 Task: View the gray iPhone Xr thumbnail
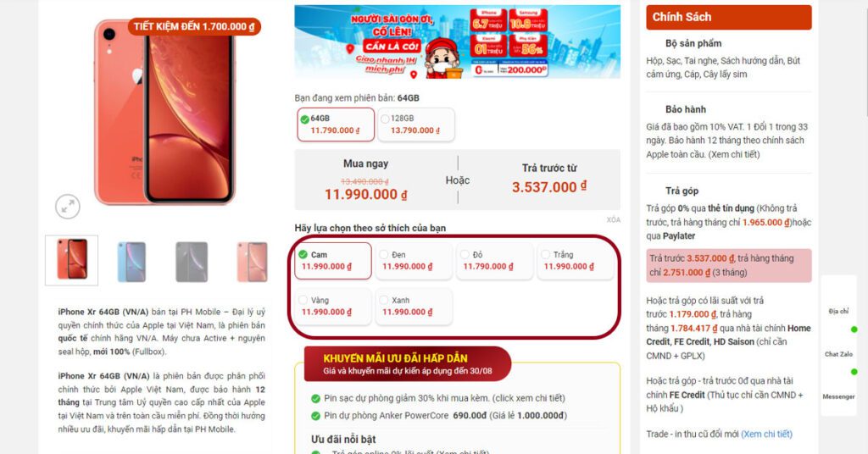192,262
